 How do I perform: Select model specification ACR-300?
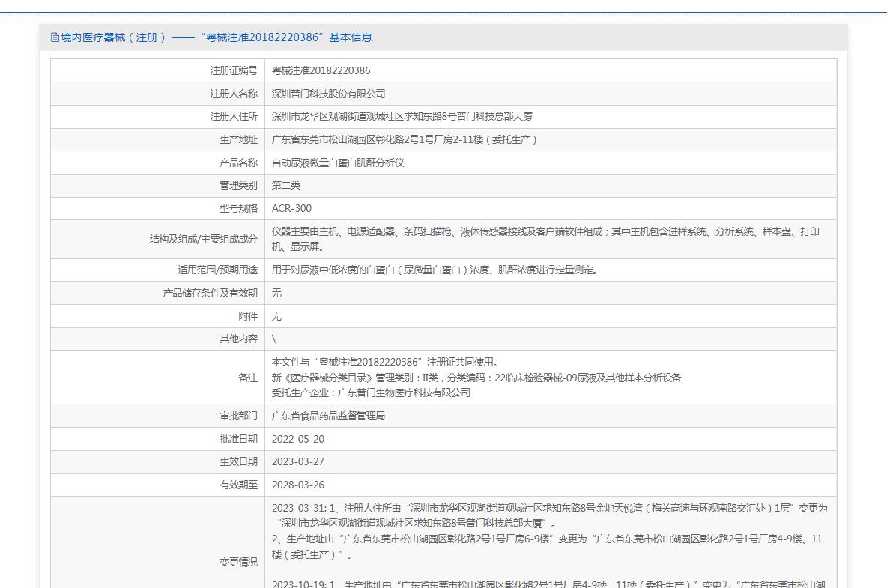pyautogui.click(x=291, y=208)
